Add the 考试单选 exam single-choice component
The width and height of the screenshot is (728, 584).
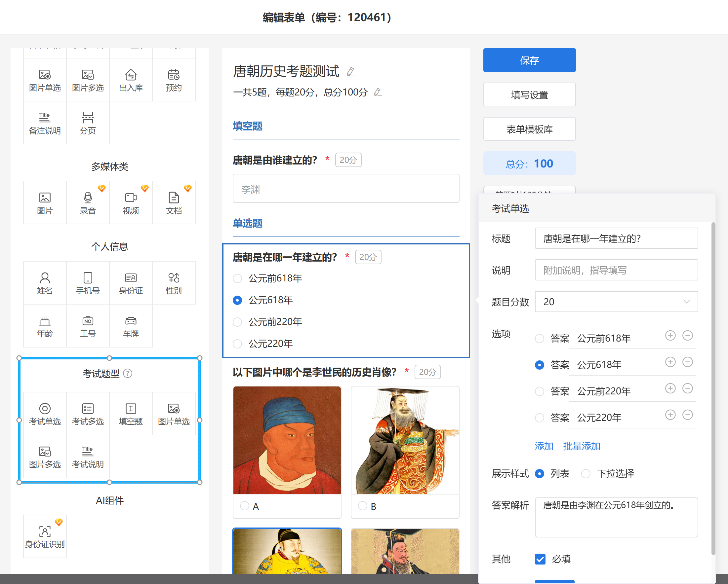point(45,413)
